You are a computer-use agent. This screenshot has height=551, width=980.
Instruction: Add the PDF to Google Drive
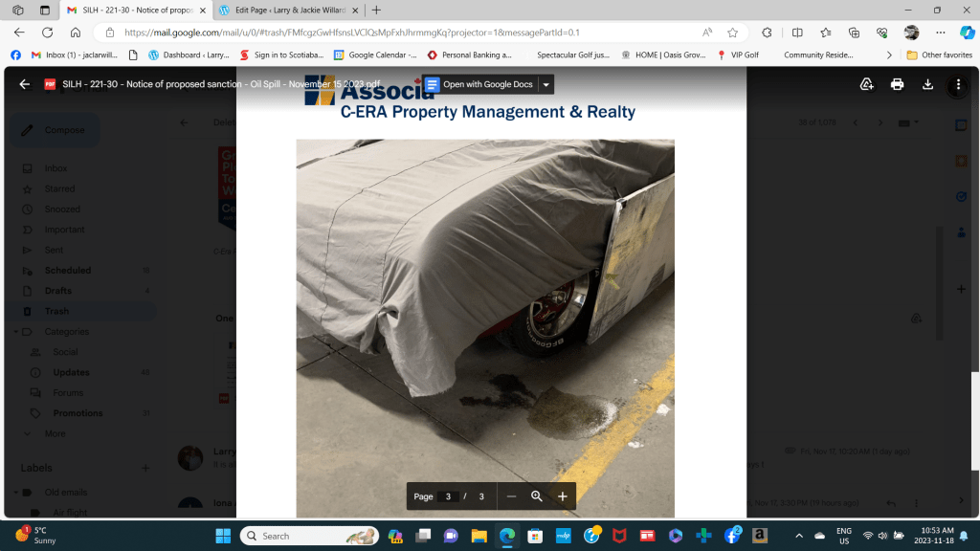[866, 84]
